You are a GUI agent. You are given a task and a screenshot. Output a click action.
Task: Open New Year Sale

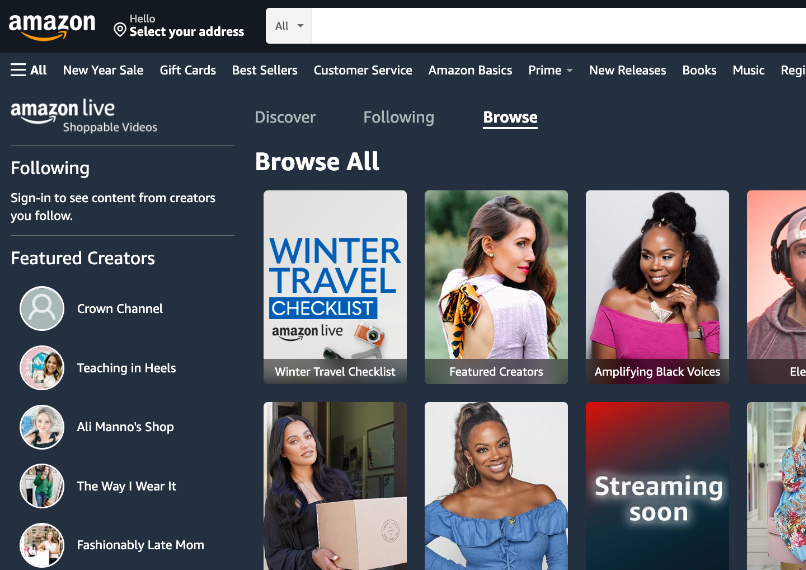103,70
